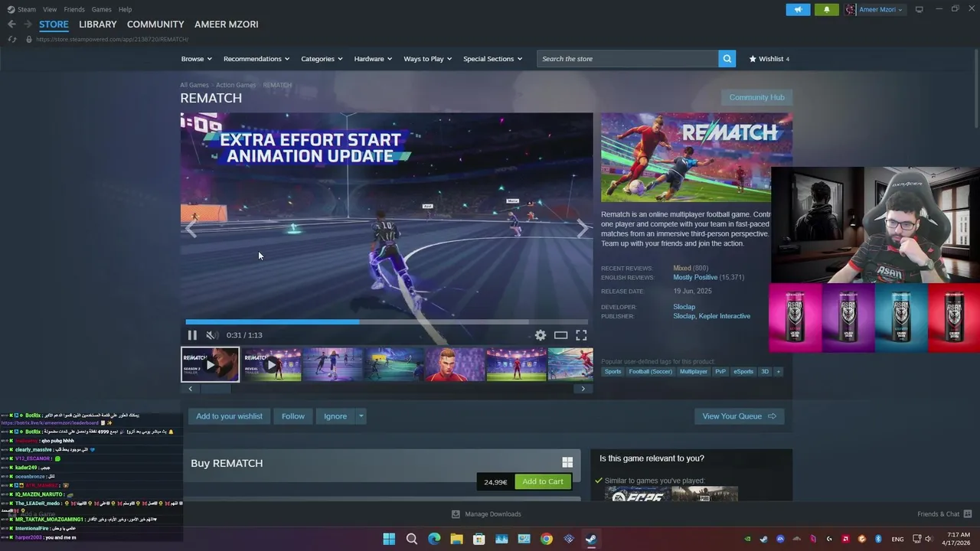980x551 pixels.
Task: Expand the Special Sections dropdown
Action: (x=492, y=59)
